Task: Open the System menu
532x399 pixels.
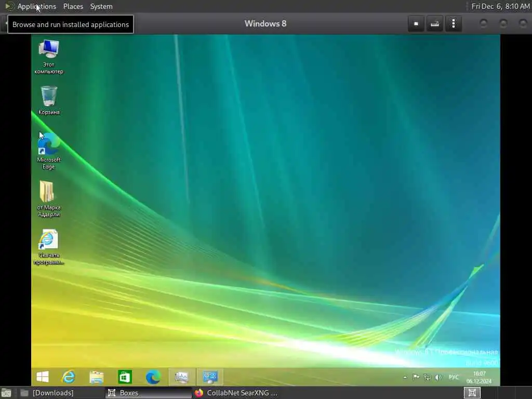Action: click(x=101, y=6)
